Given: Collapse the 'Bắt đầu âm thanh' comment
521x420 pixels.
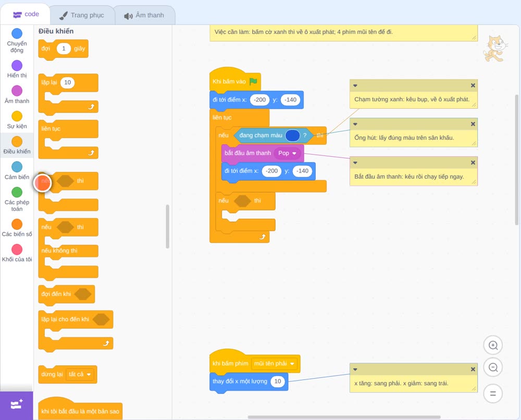Looking at the screenshot, I should (355, 163).
